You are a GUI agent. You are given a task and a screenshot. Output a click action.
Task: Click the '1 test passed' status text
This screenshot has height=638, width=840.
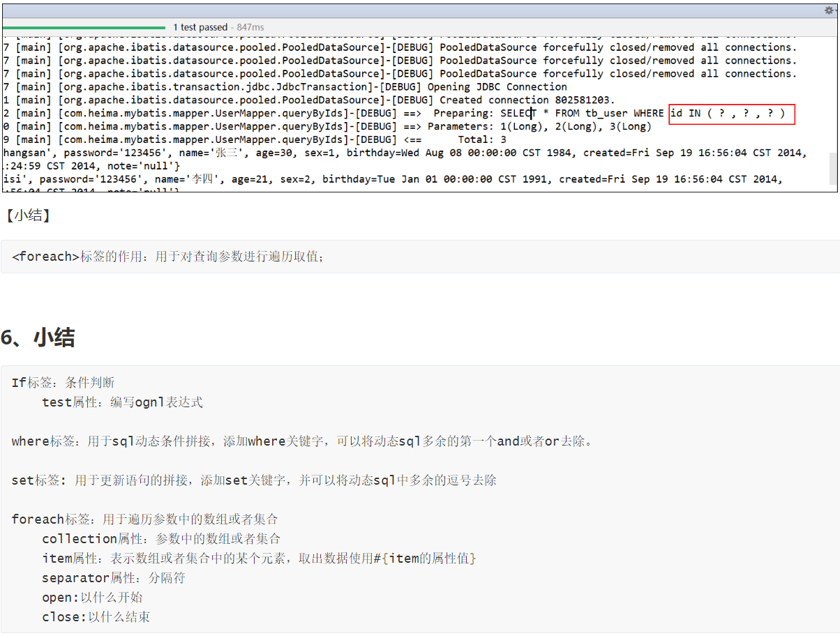(x=200, y=28)
